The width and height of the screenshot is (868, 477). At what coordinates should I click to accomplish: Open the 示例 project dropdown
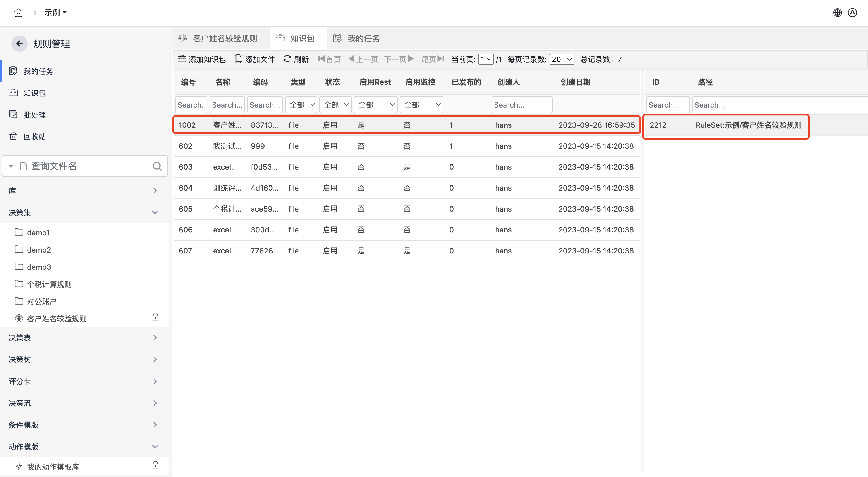56,13
